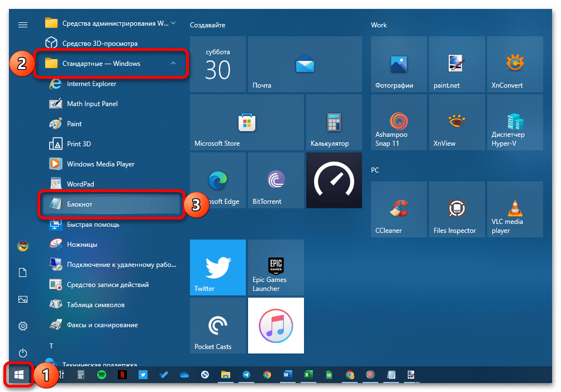This screenshot has height=392, width=561.
Task: Click the Spotify icon in the taskbar
Action: 102,375
